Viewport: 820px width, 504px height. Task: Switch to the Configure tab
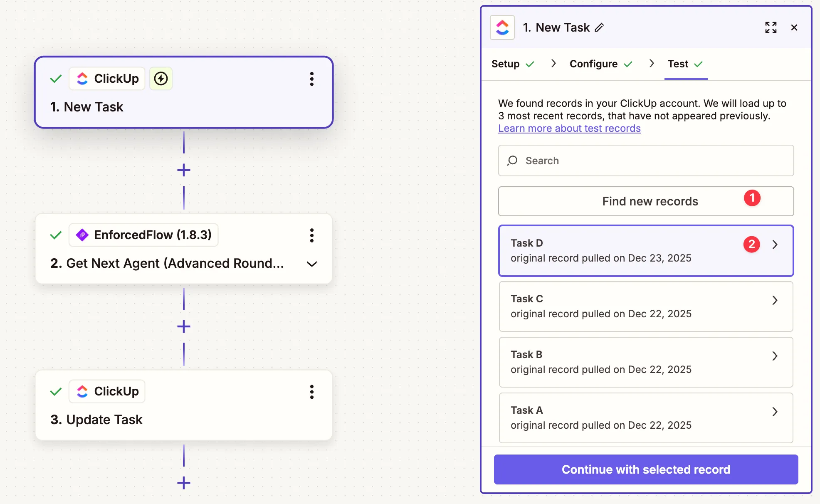point(594,64)
